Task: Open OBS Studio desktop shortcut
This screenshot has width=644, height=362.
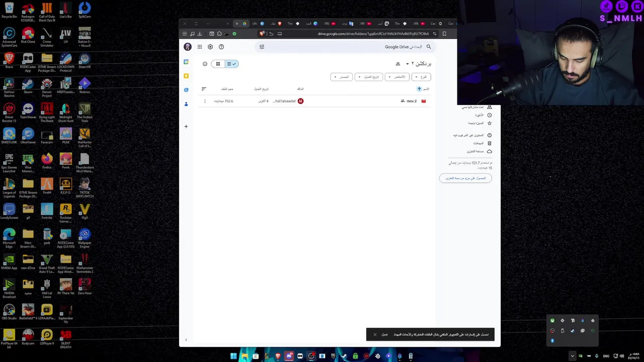Action: click(x=9, y=312)
